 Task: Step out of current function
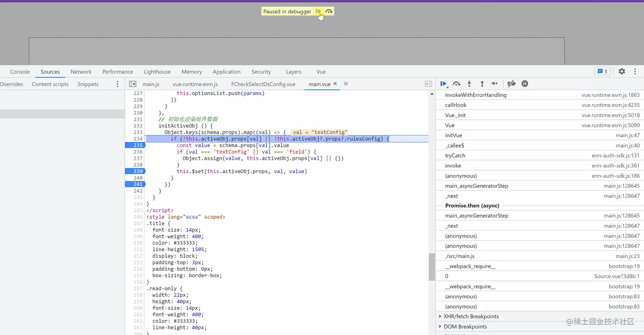482,84
